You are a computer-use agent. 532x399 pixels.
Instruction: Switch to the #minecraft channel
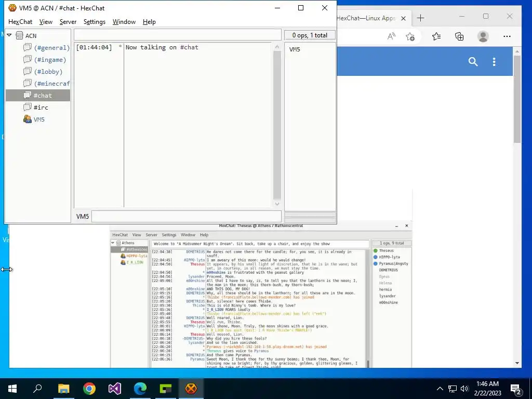pyautogui.click(x=51, y=84)
